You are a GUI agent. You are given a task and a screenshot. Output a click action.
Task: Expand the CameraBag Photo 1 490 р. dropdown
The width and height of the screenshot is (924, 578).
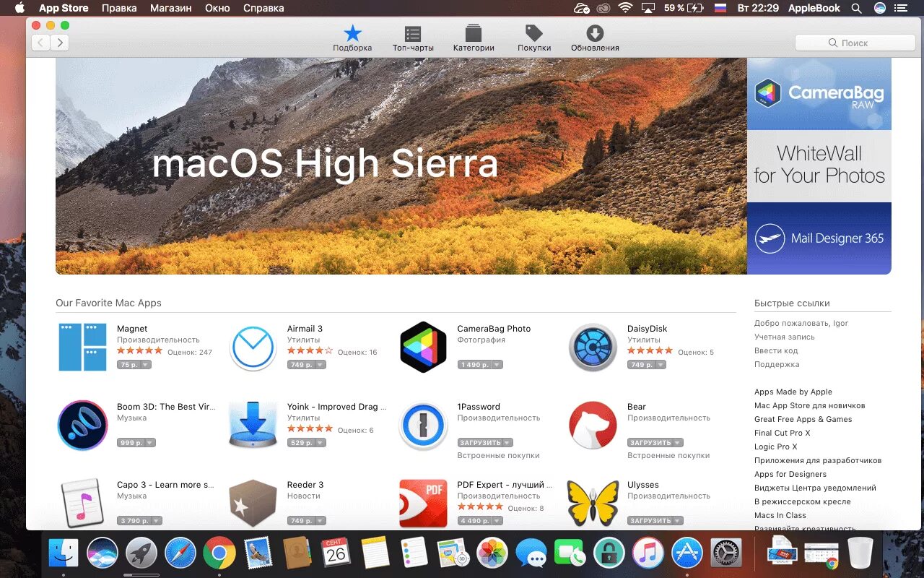[x=497, y=365]
